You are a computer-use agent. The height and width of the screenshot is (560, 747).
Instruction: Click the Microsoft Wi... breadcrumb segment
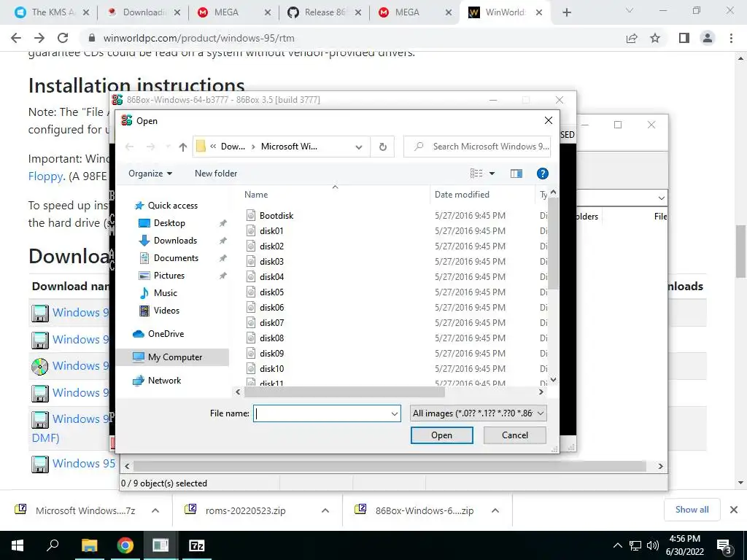(289, 147)
